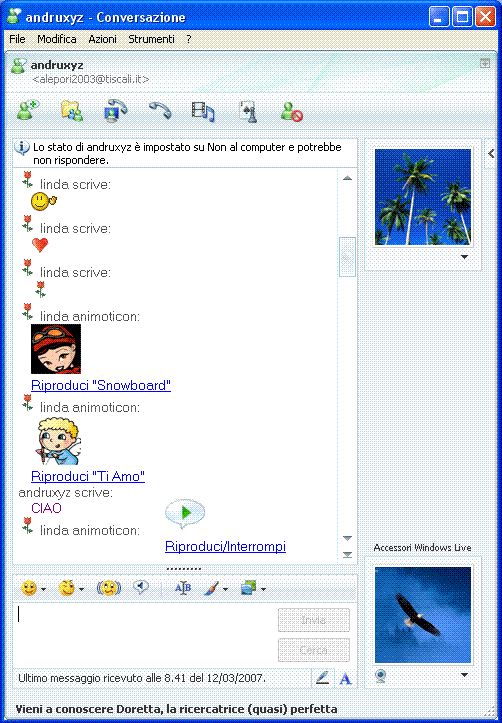Open the Strumenti menu
Viewport: 502px width, 723px height.
pos(151,39)
